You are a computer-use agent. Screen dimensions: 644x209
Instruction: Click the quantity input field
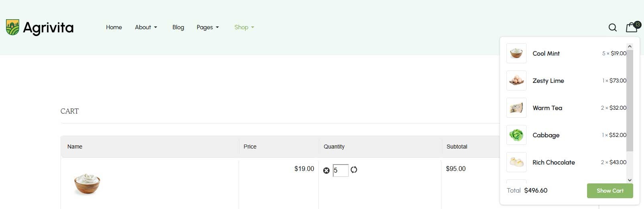click(340, 170)
